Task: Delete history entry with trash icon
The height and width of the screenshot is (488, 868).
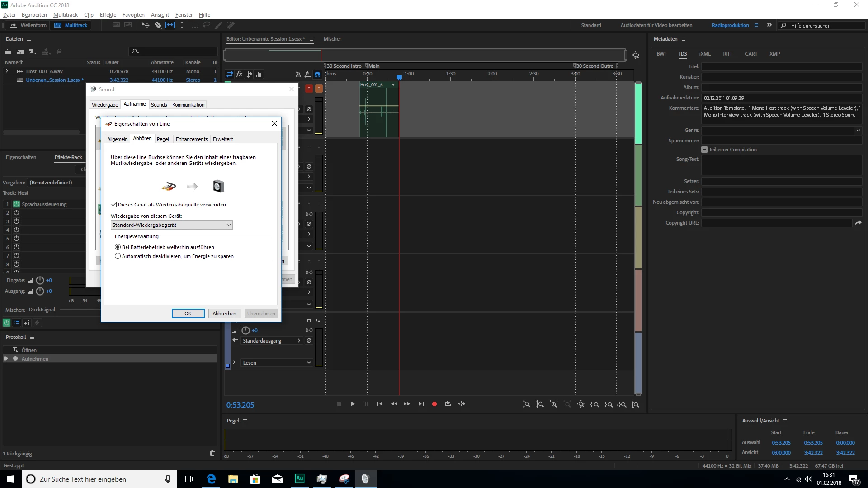Action: pos(212,453)
